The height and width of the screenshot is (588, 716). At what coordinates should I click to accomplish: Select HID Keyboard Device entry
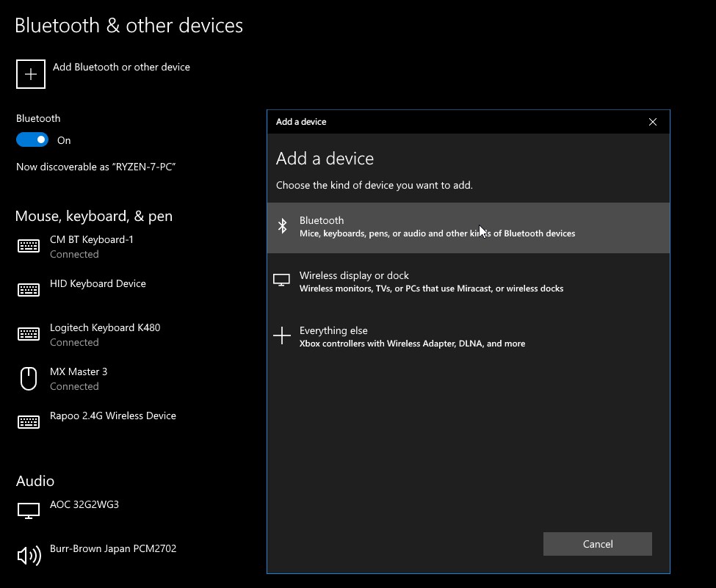[98, 284]
